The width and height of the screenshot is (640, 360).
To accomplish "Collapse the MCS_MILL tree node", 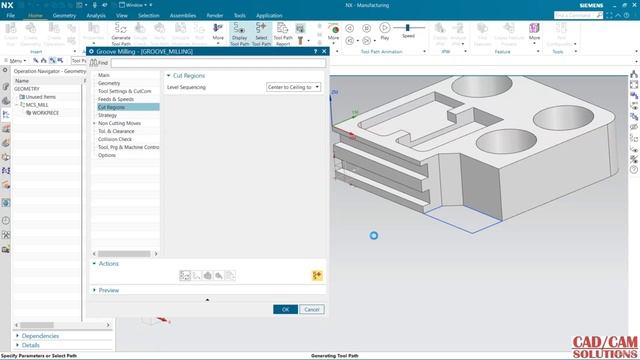I will pos(16,105).
